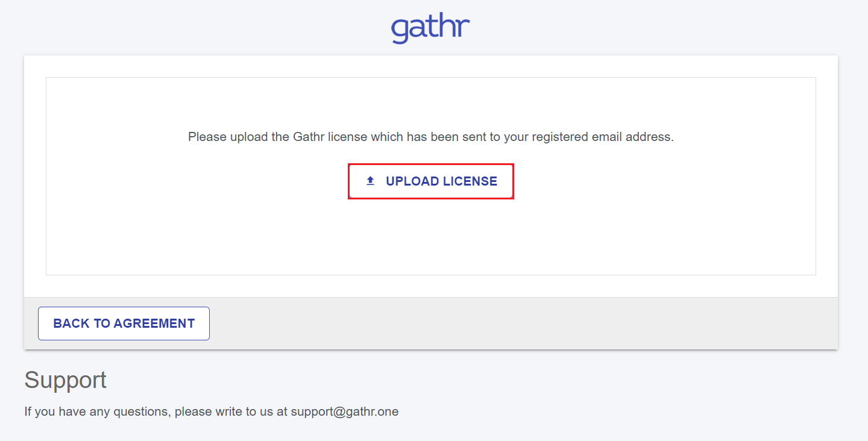The width and height of the screenshot is (868, 441).
Task: Click the word "LICENSE" on the upload button
Action: [x=470, y=181]
